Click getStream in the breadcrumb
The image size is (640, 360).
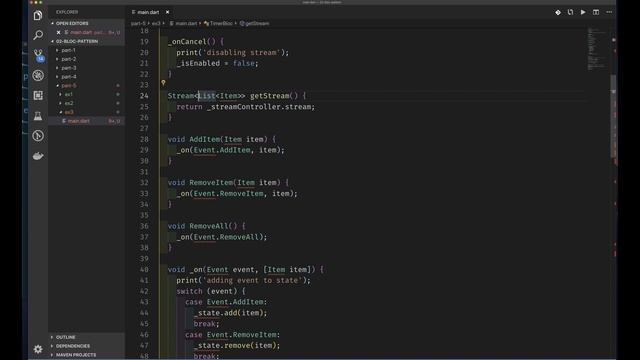(257, 24)
